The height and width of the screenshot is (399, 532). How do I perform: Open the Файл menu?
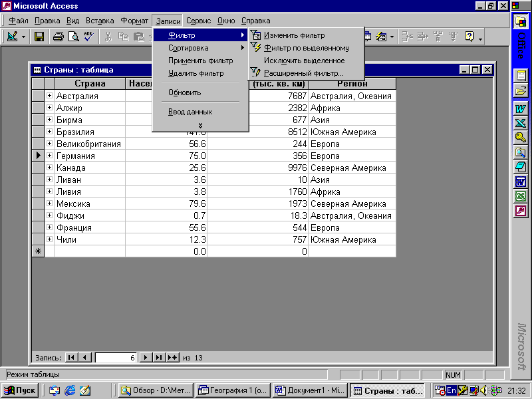19,21
